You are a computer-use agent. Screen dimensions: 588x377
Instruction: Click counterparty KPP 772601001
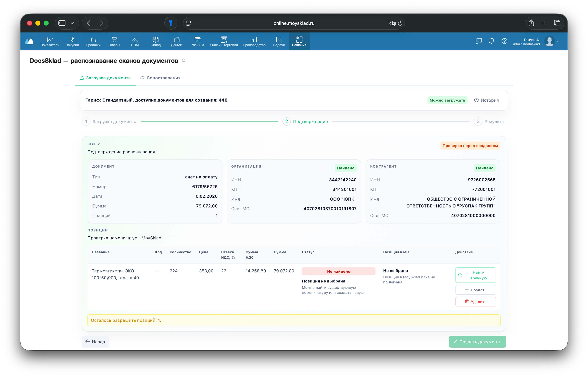point(483,189)
